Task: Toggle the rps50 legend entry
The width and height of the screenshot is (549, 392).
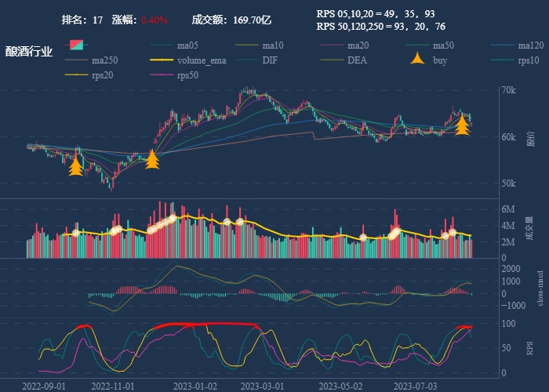Action: point(187,75)
